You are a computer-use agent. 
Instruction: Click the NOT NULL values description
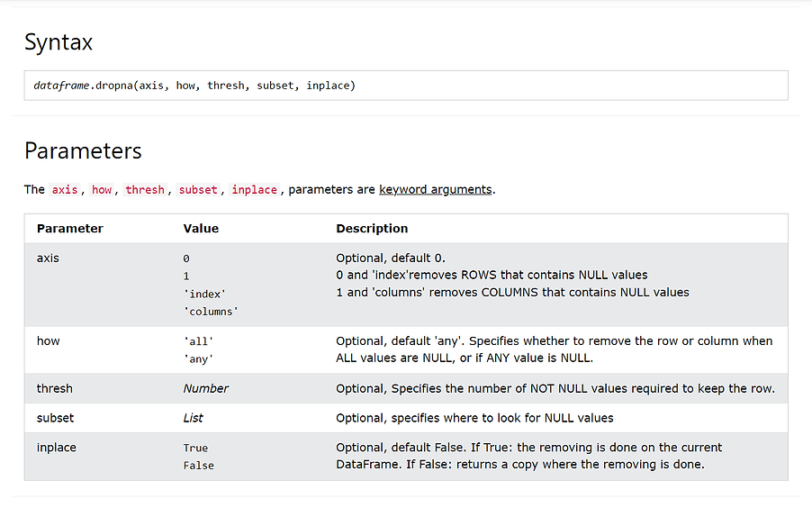coord(555,389)
